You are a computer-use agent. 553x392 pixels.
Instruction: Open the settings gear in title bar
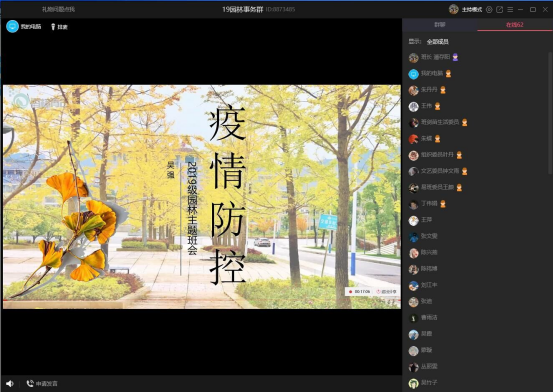pyautogui.click(x=489, y=10)
